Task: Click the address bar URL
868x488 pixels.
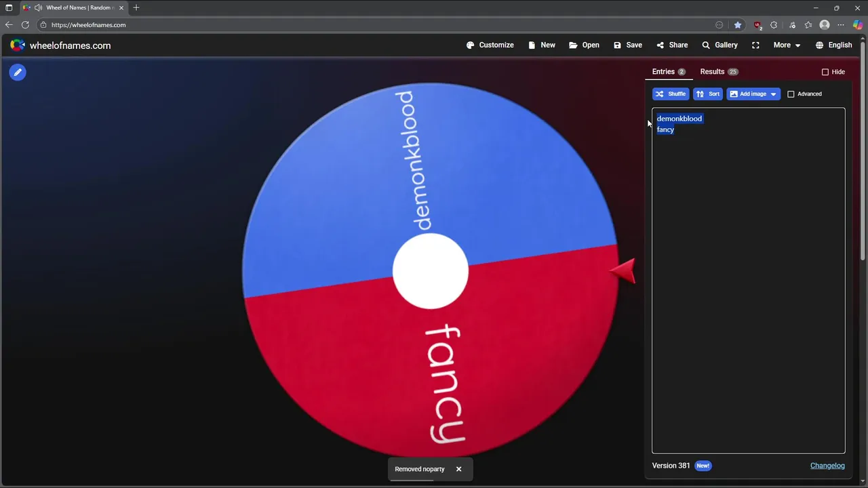Action: point(88,25)
